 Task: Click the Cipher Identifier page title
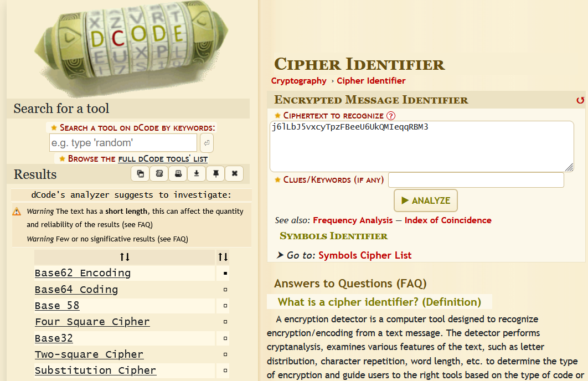click(x=360, y=64)
